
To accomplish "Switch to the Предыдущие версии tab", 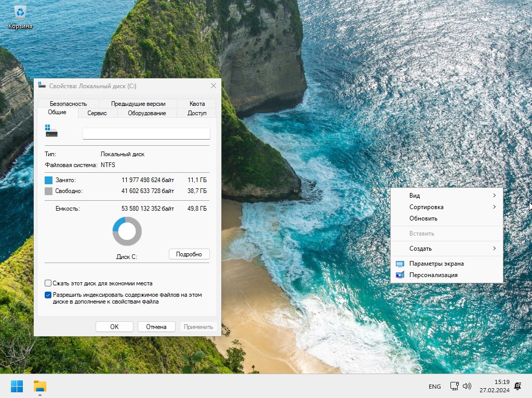I will [x=138, y=104].
